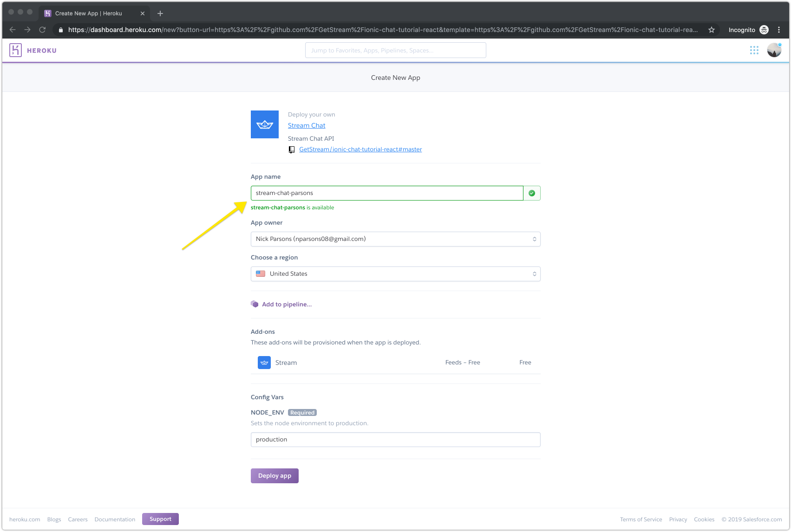
Task: Select the Create New App browser tab
Action: point(94,13)
